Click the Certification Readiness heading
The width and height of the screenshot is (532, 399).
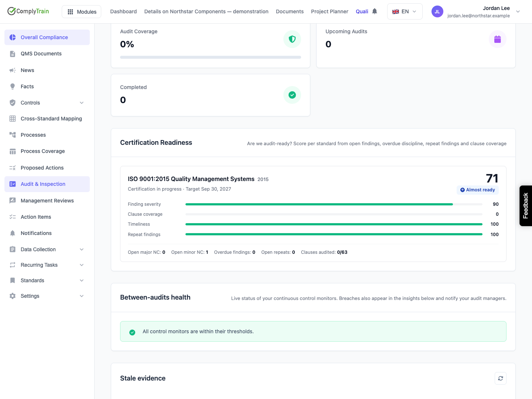(156, 143)
